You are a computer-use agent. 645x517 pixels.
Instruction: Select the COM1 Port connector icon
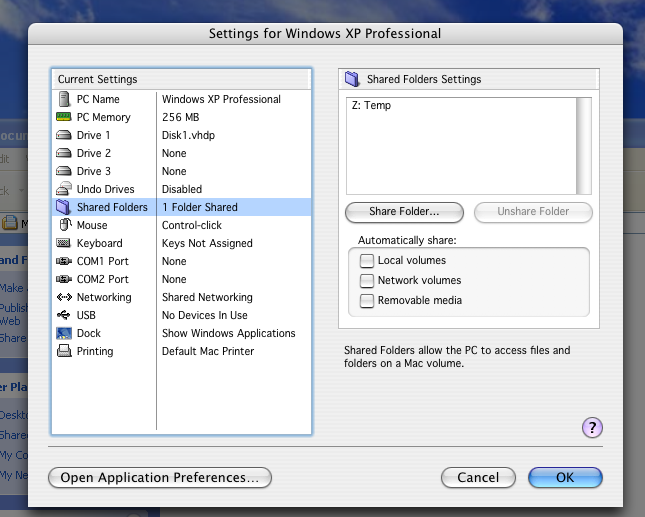click(64, 261)
